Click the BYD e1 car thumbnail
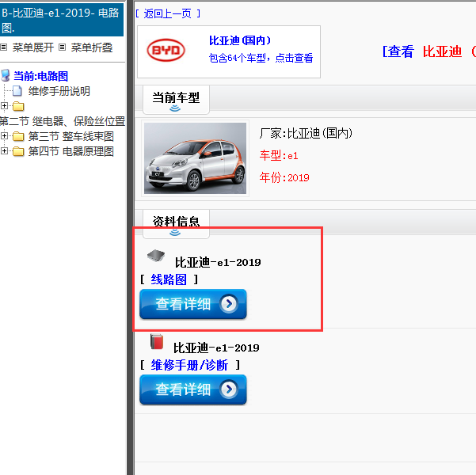 (x=195, y=158)
